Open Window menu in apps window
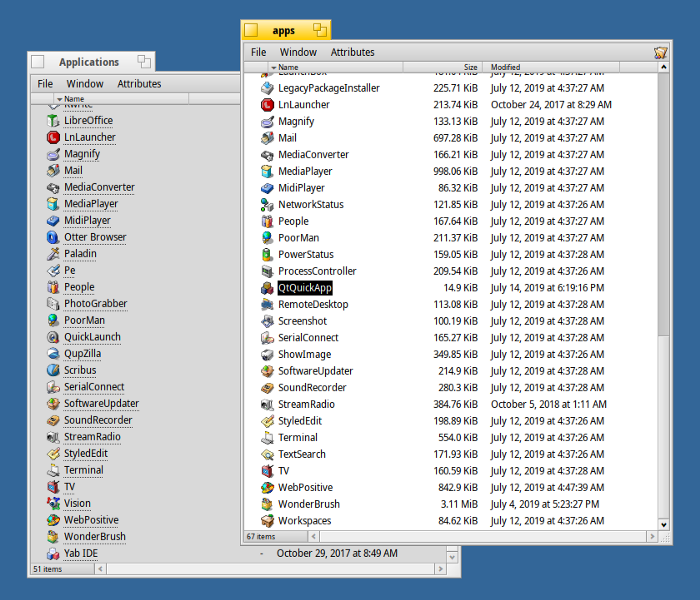Screen dimensions: 700x600 tap(298, 52)
